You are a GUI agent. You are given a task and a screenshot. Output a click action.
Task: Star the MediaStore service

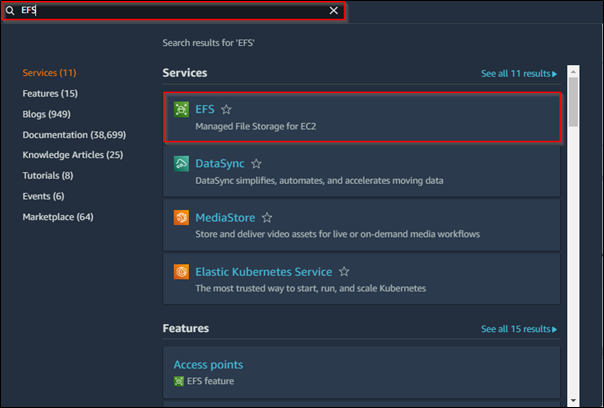point(267,218)
